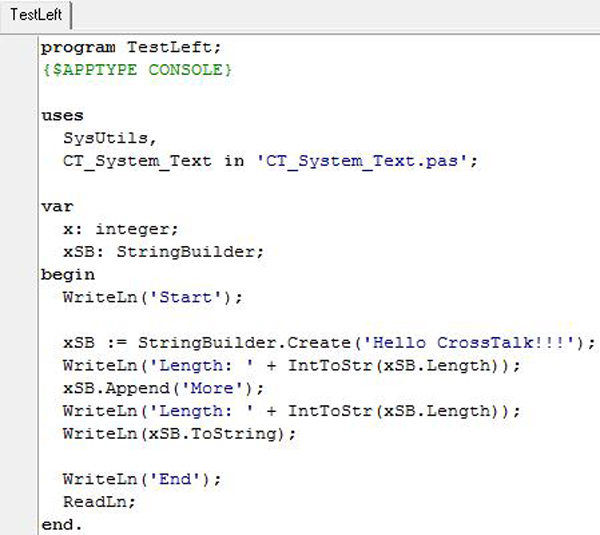Click the WriteLn('End') statement
The image size is (600, 535).
(141, 479)
